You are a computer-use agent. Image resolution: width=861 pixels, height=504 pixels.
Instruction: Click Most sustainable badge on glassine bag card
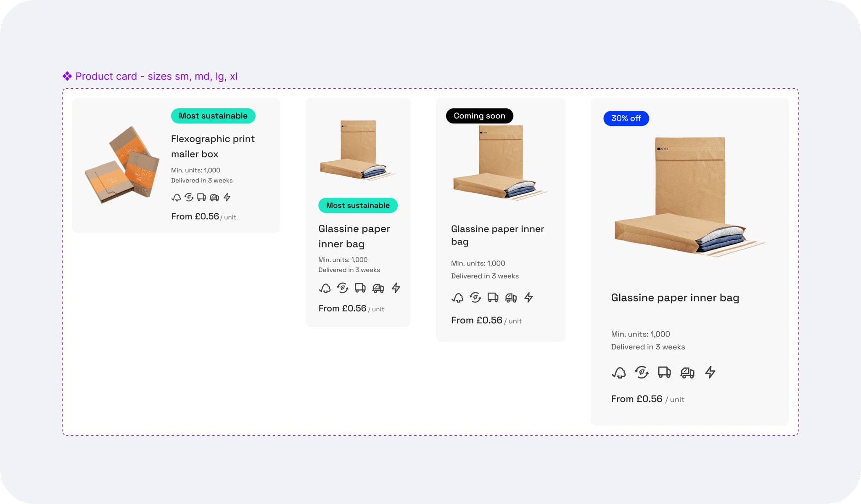(x=358, y=205)
